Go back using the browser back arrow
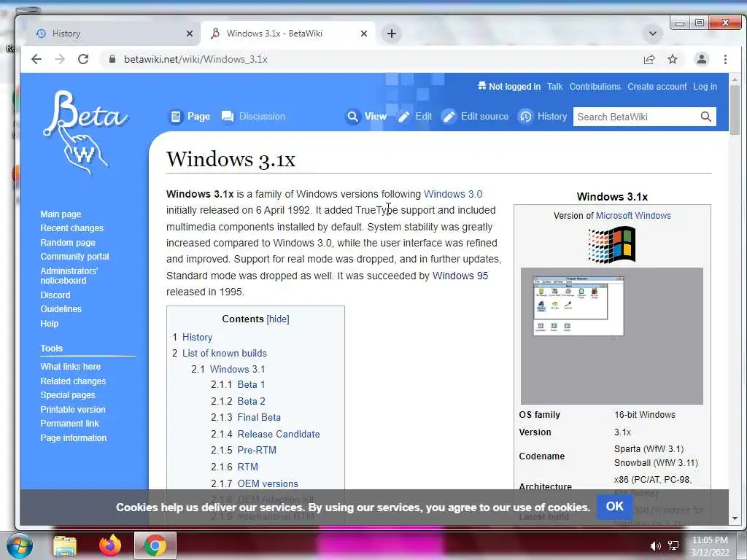The height and width of the screenshot is (560, 747). pos(36,59)
